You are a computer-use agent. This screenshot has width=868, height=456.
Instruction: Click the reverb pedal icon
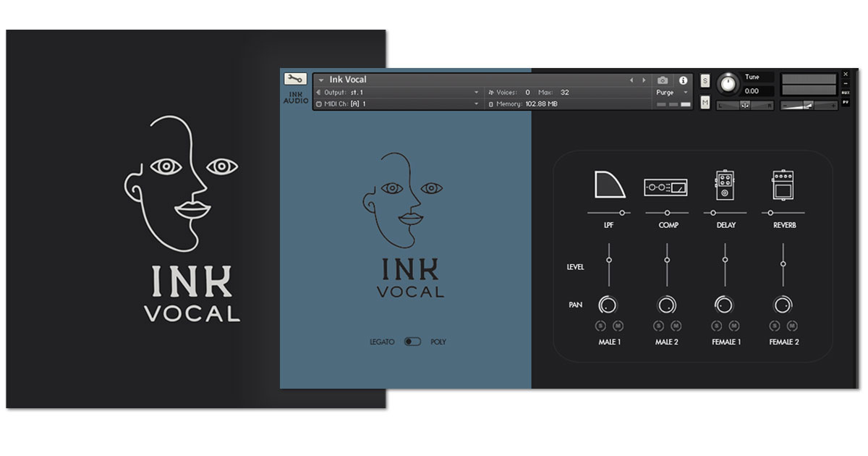tap(783, 185)
